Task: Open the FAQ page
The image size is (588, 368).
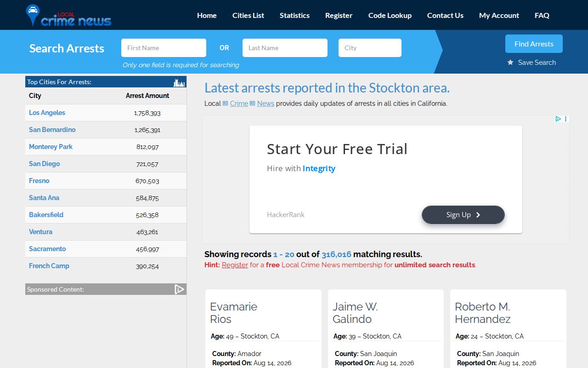Action: point(542,15)
